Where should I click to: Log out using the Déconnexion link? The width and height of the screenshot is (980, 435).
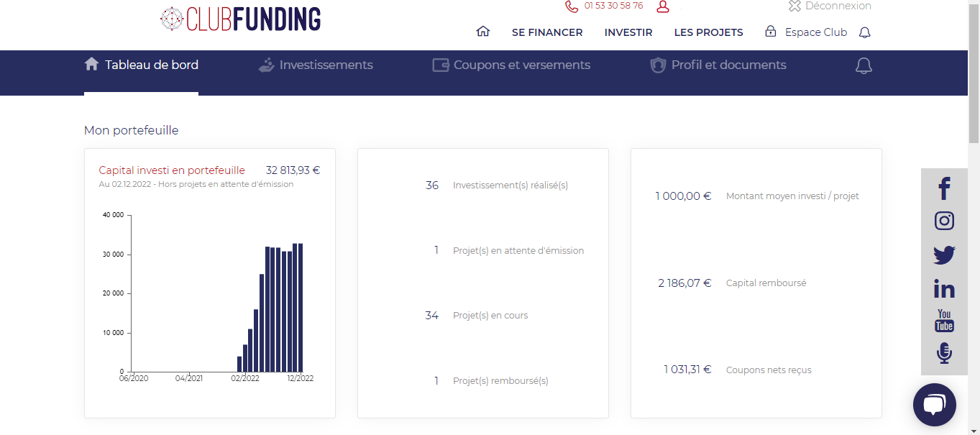click(x=830, y=6)
